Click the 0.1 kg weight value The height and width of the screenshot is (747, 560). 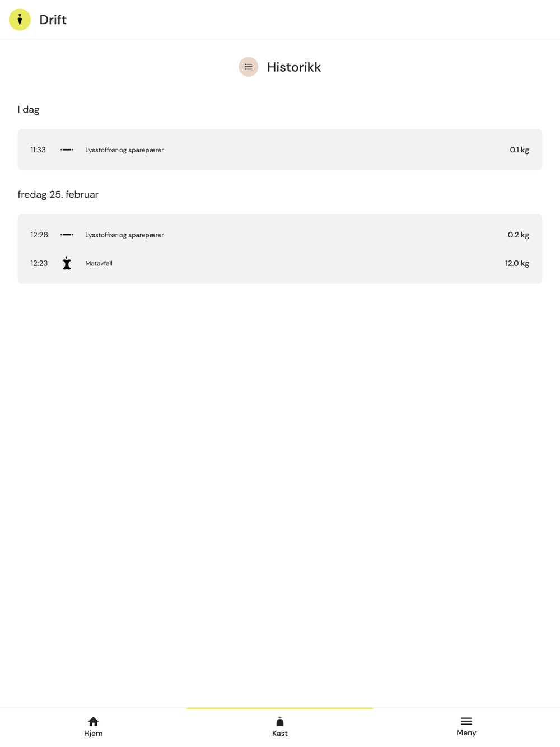519,150
